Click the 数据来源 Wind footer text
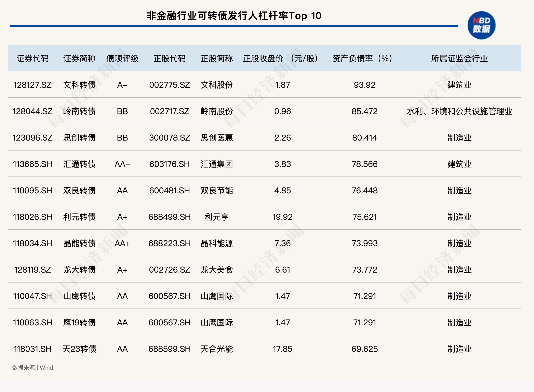 point(32,368)
